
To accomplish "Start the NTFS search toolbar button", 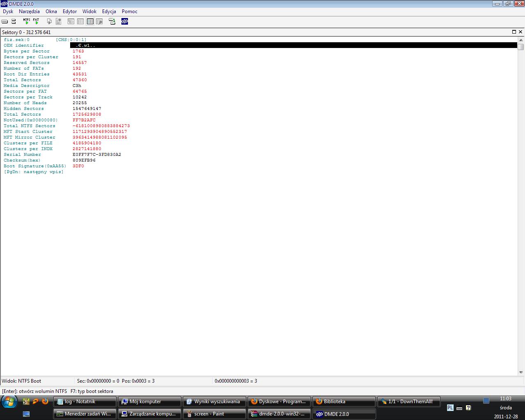I will coord(27,21).
